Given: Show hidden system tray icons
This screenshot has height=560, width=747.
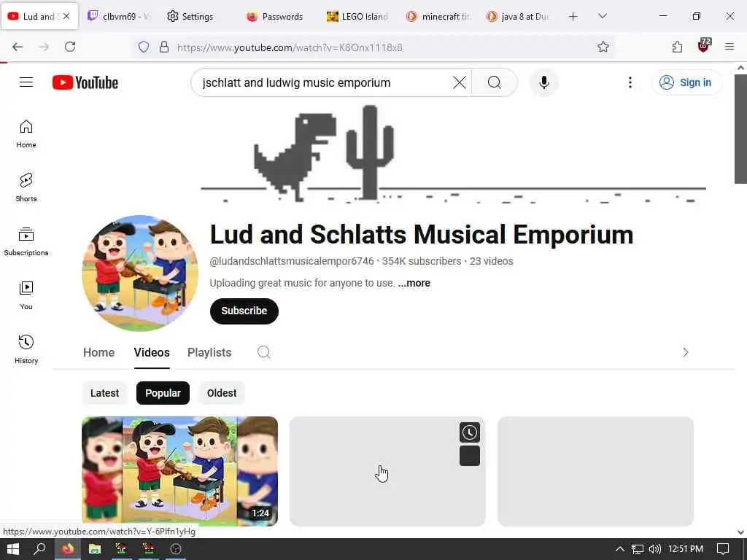Looking at the screenshot, I should click(x=619, y=549).
